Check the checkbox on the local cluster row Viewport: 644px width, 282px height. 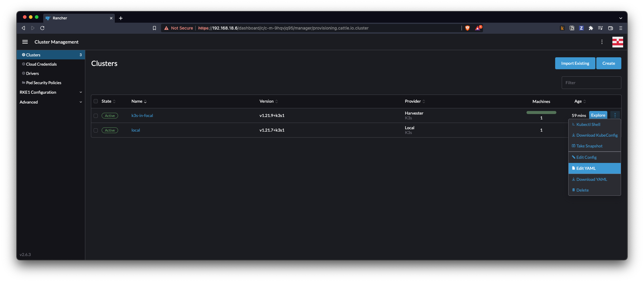pos(96,130)
